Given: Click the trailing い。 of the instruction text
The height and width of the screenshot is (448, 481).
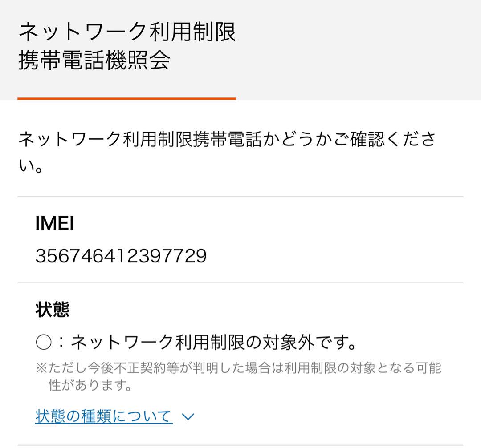Looking at the screenshot, I should pyautogui.click(x=30, y=166).
